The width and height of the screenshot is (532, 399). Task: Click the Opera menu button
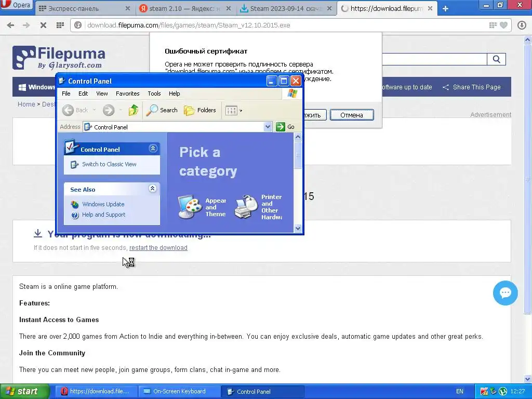17,5
